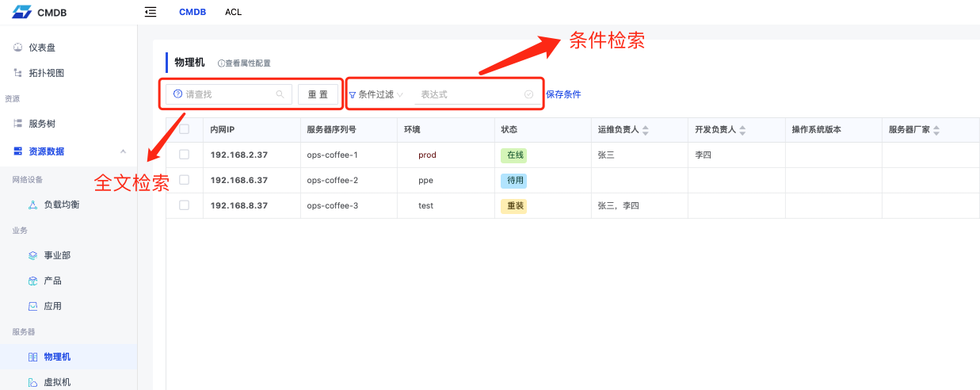Toggle the select-all checkbox in table header

pos(184,129)
